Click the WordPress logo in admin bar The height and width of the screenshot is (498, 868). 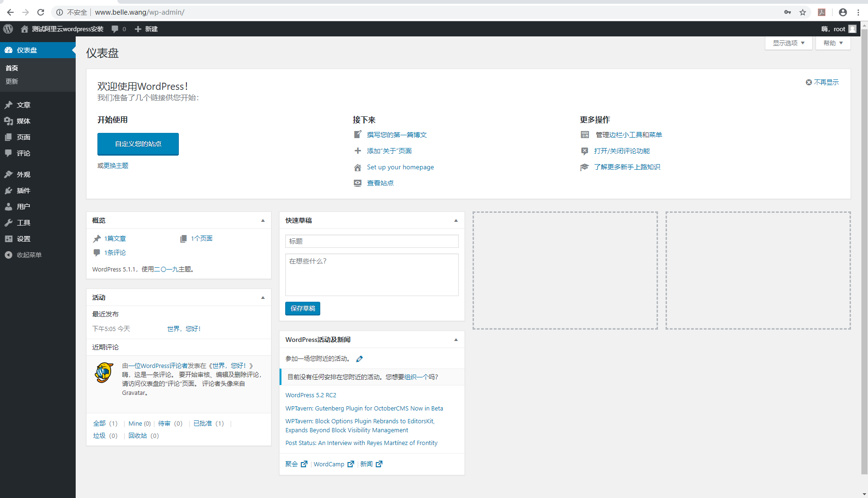coord(8,29)
